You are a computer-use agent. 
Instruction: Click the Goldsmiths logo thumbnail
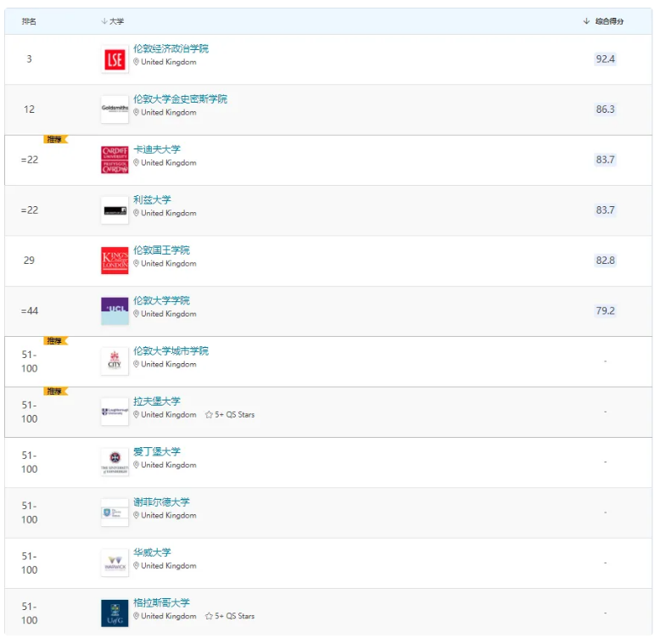point(115,109)
